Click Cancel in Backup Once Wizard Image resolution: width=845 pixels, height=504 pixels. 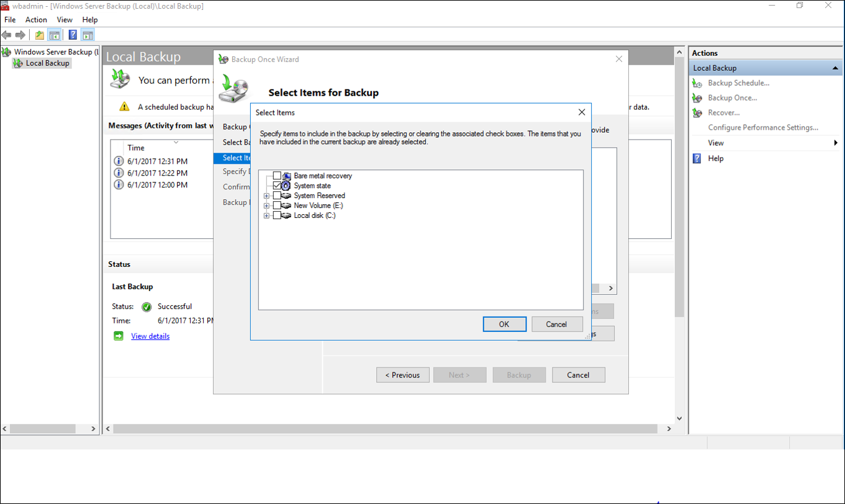coord(578,375)
